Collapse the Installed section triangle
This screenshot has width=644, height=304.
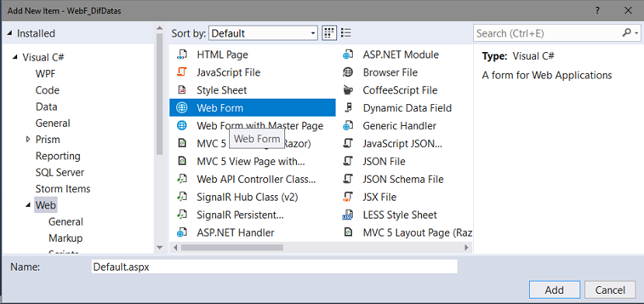9,33
